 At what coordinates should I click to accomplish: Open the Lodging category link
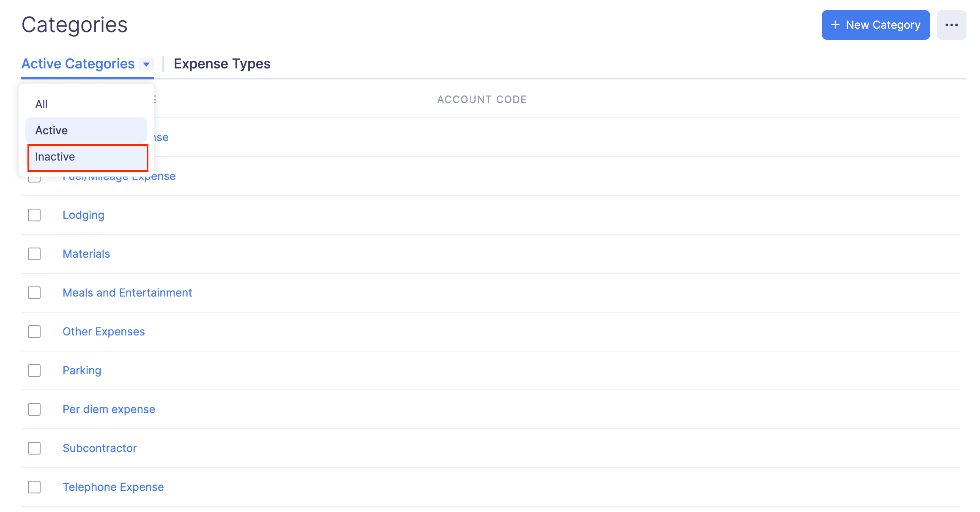coord(83,215)
